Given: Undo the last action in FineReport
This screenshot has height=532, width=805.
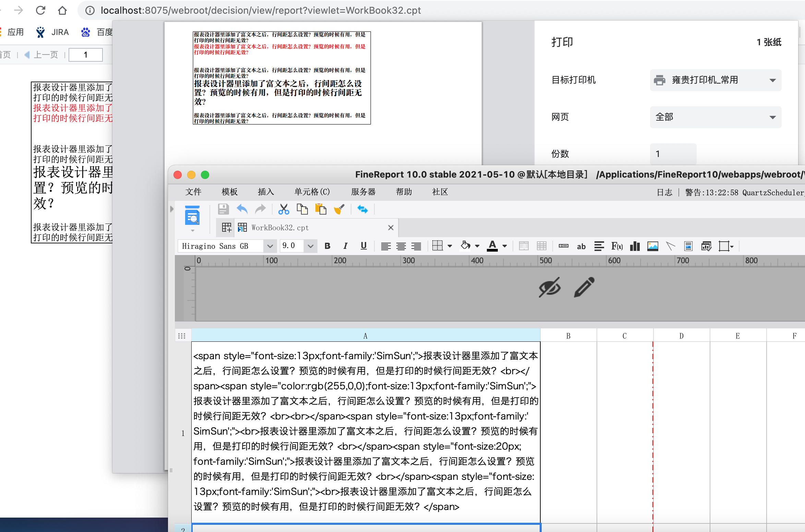Looking at the screenshot, I should (x=242, y=209).
